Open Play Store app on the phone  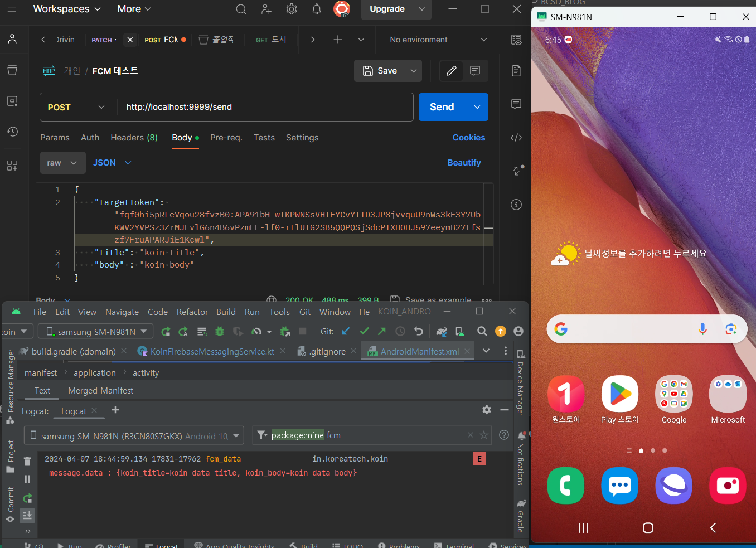pyautogui.click(x=620, y=394)
